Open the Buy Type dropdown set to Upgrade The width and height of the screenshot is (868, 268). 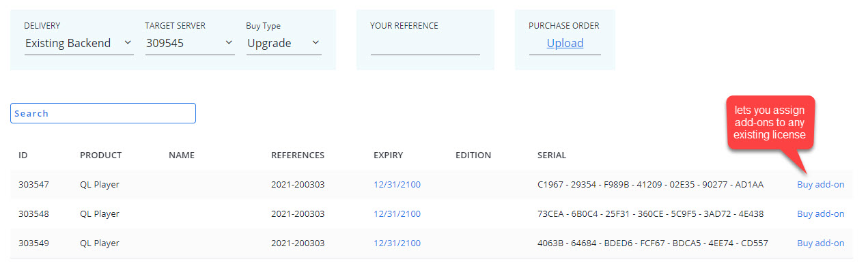pos(283,44)
